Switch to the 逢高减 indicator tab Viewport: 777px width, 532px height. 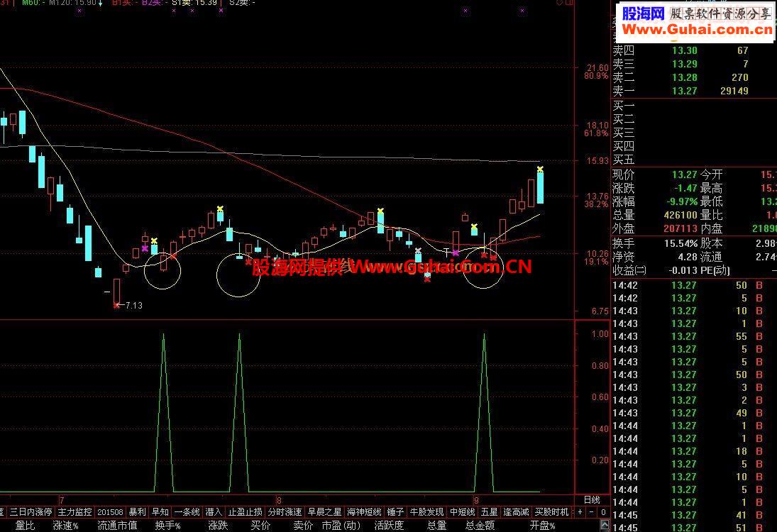[516, 511]
